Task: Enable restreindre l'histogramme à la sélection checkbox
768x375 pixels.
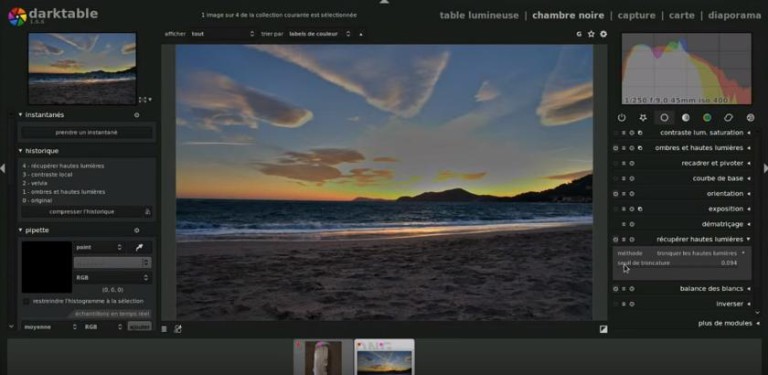Action: tap(26, 301)
